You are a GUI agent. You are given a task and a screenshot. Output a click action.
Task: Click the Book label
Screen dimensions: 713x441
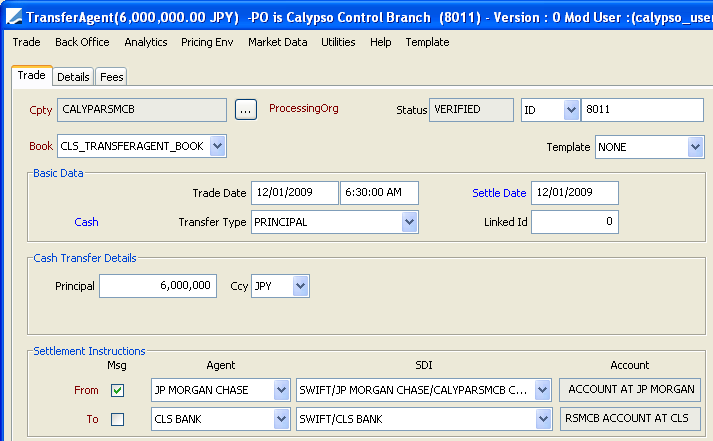(x=41, y=146)
